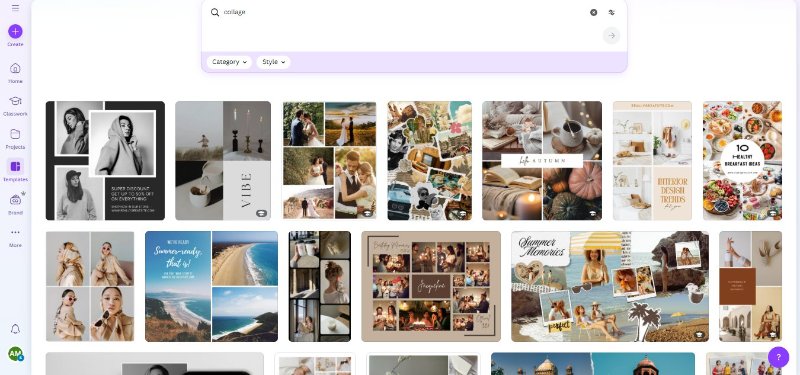Viewport: 800px width, 375px height.
Task: Open the Summer Memories scrapbook template
Action: pos(610,286)
